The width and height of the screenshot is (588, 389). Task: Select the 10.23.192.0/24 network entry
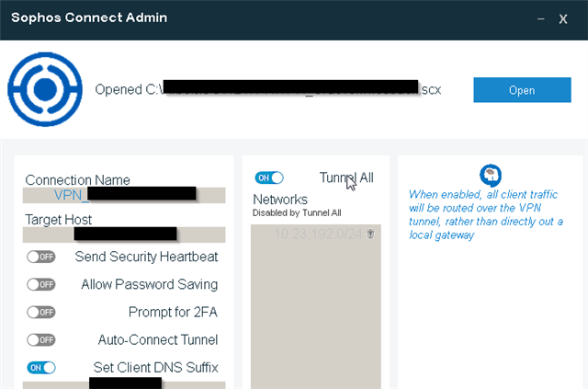(318, 234)
